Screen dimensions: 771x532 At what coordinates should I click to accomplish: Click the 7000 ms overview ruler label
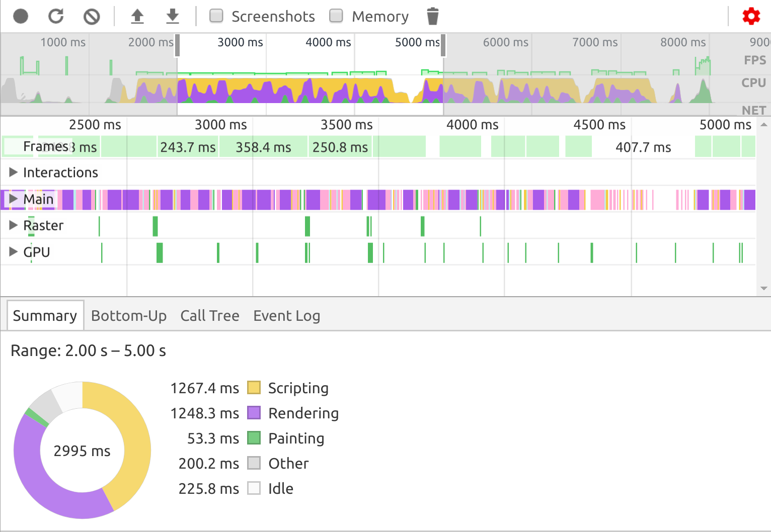tap(595, 42)
